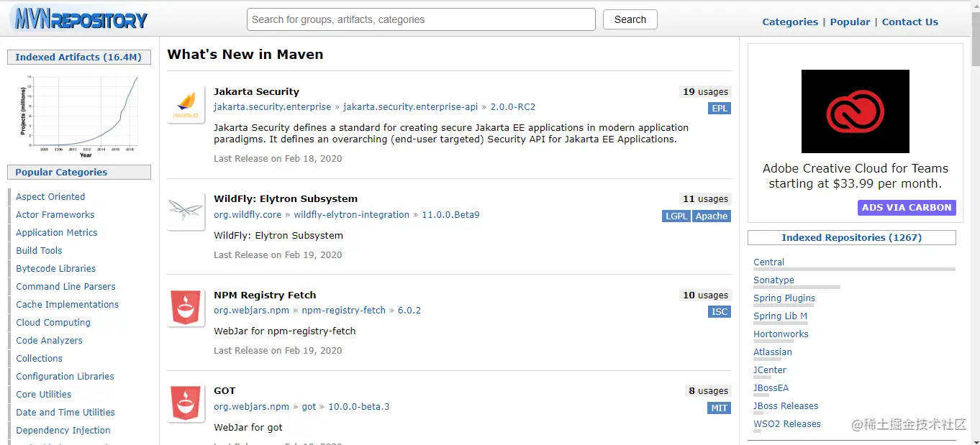Open the indexed artifacts growth chart
Screen dimensions: 980x445
click(79, 115)
